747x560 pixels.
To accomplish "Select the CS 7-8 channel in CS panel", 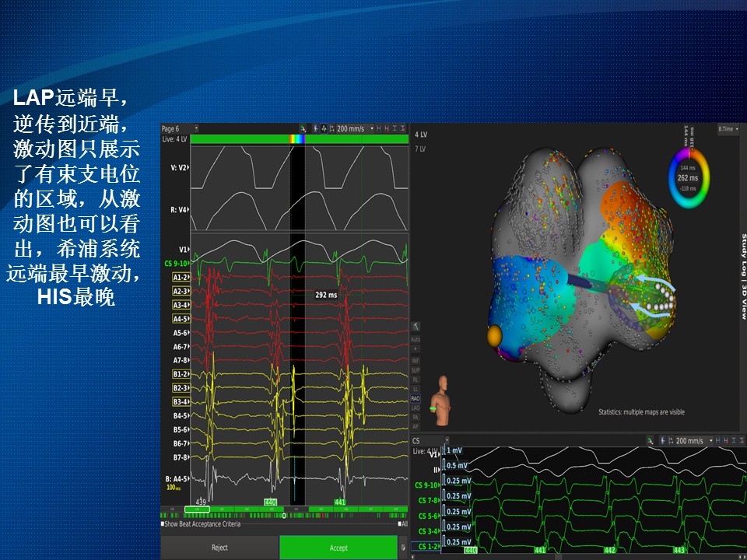I will (x=429, y=500).
